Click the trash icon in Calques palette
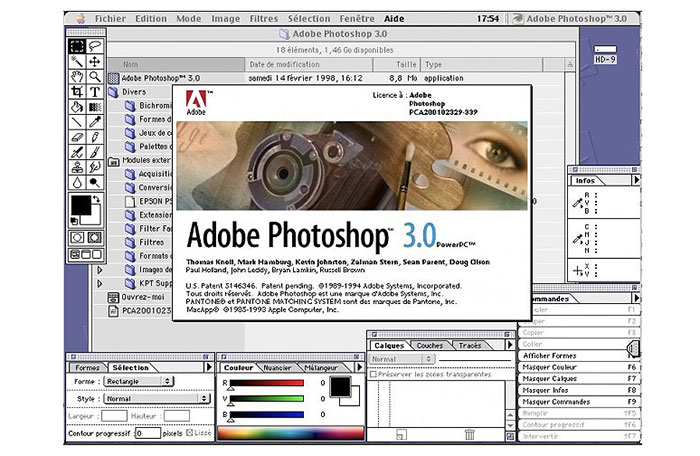The image size is (700, 456). (x=469, y=434)
